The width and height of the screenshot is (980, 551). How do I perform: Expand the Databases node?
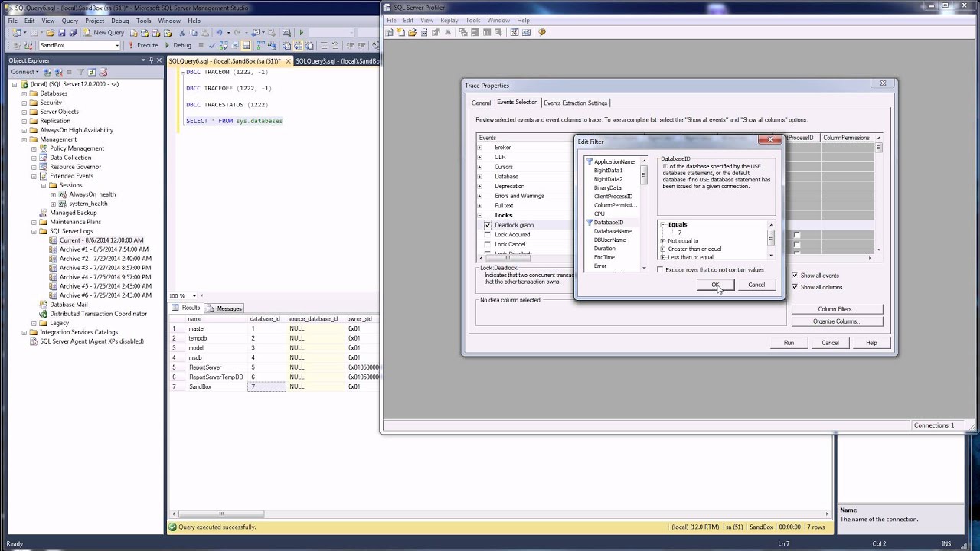[x=24, y=93]
